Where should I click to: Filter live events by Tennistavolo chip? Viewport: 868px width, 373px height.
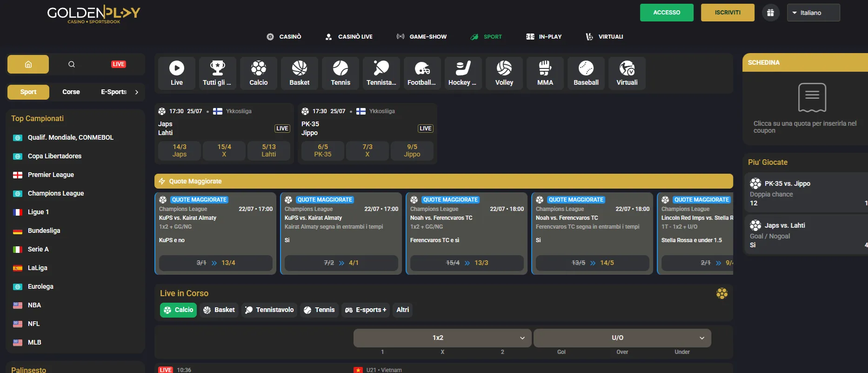pyautogui.click(x=269, y=310)
